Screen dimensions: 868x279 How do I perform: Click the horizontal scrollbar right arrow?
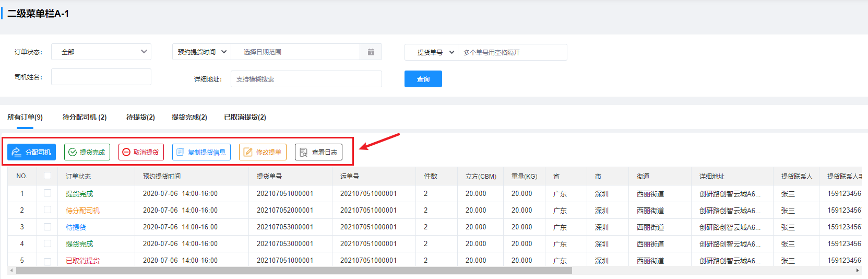(x=857, y=271)
